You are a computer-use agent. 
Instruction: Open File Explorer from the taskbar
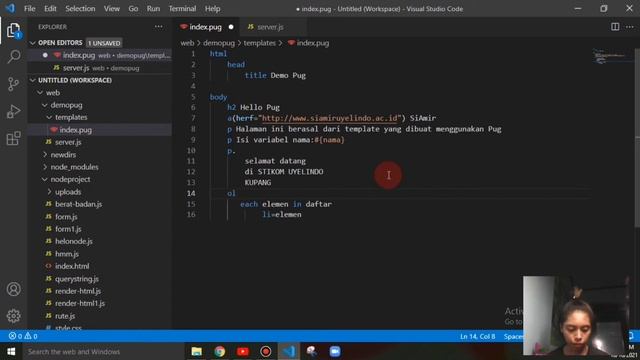(x=196, y=351)
